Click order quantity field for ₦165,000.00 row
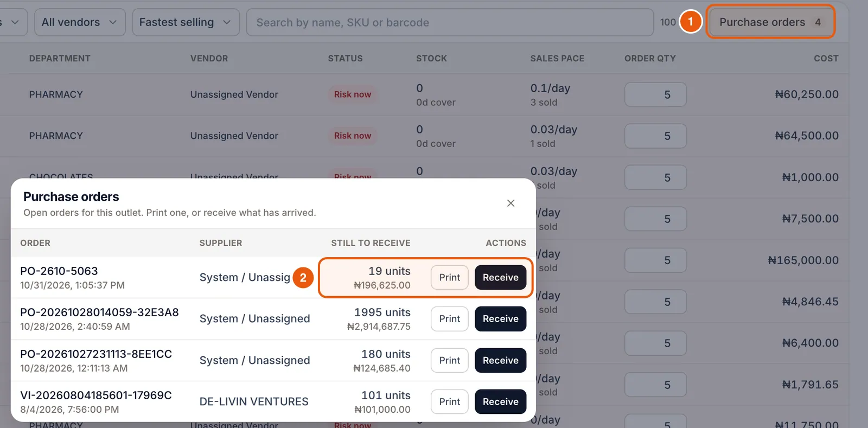The width and height of the screenshot is (868, 428). (655, 260)
